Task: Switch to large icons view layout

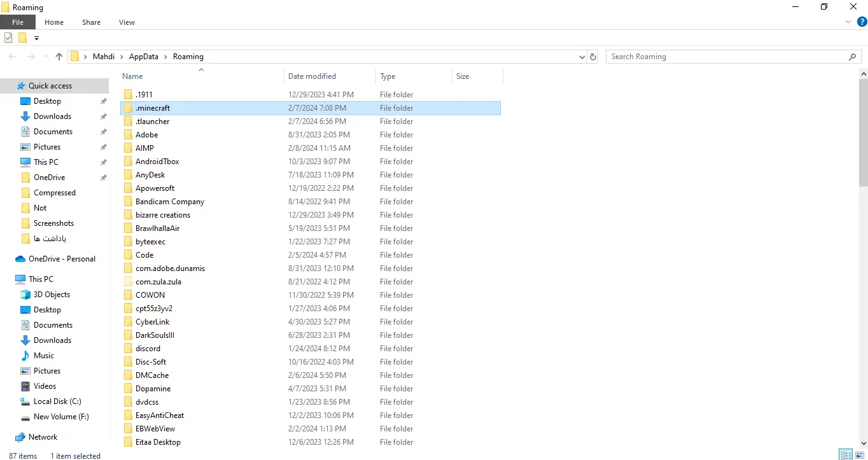Action: pyautogui.click(x=859, y=455)
